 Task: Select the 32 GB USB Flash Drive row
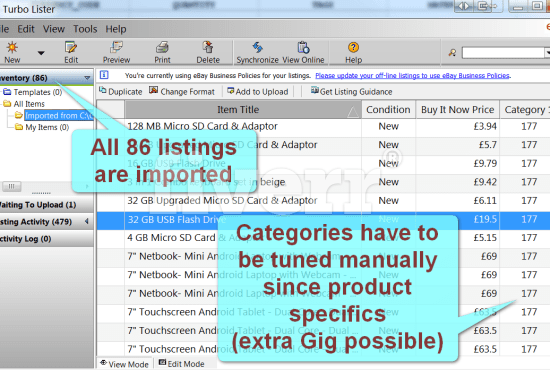(x=323, y=220)
